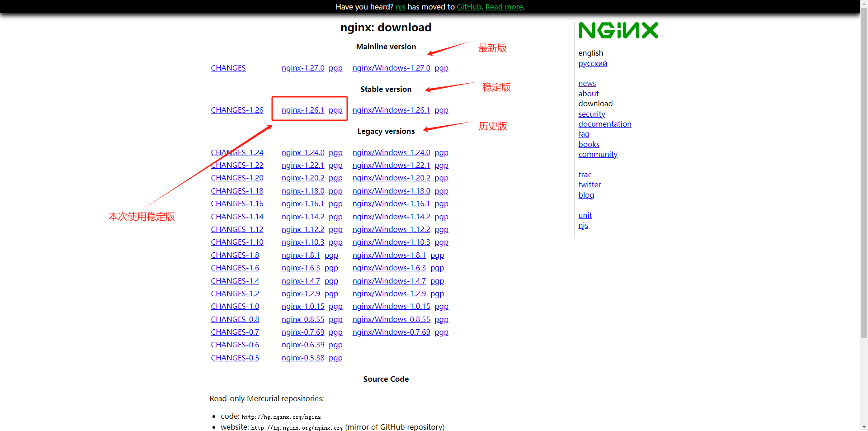Click scrollbar up arrow
Viewport: 868px width, 431px height.
tap(864, 3)
